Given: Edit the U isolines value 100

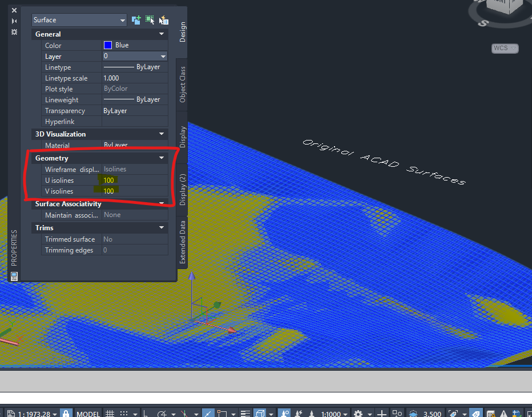Looking at the screenshot, I should 135,181.
